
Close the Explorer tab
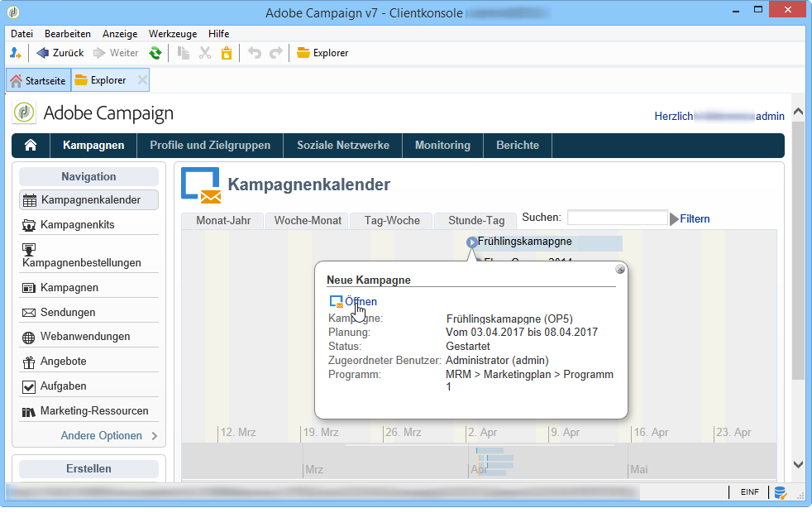tap(142, 80)
